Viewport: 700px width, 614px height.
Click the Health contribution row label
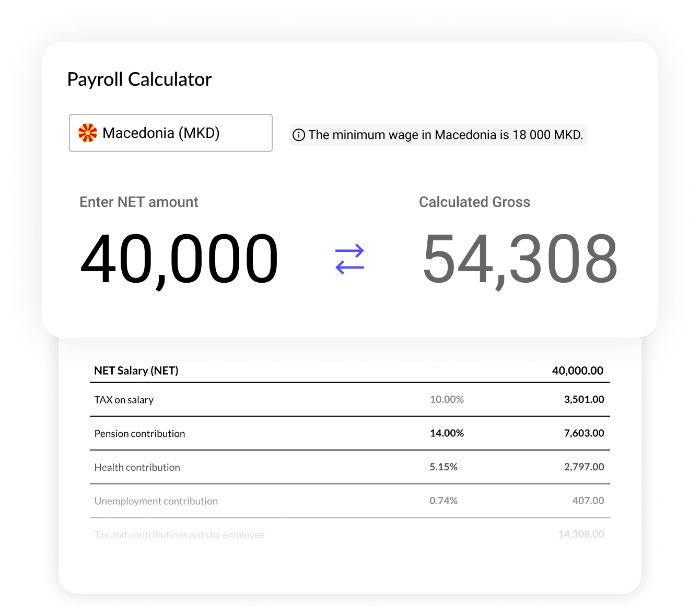pos(137,467)
